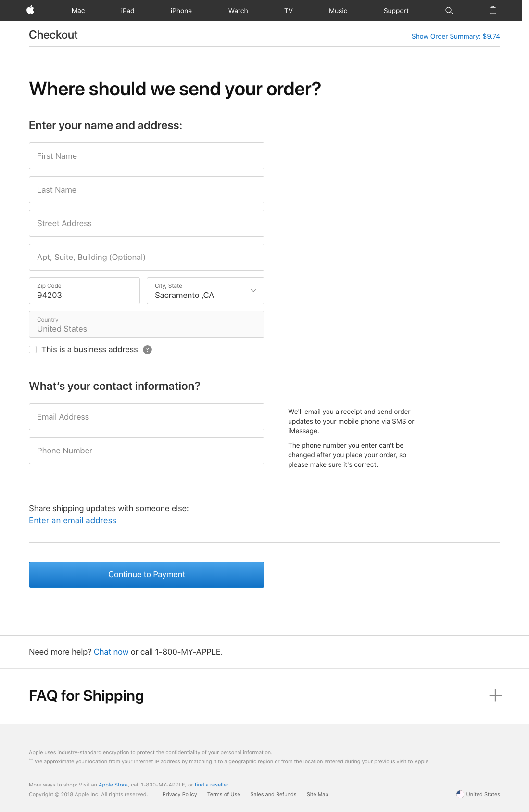
Task: Focus the First Name field
Action: [x=147, y=156]
